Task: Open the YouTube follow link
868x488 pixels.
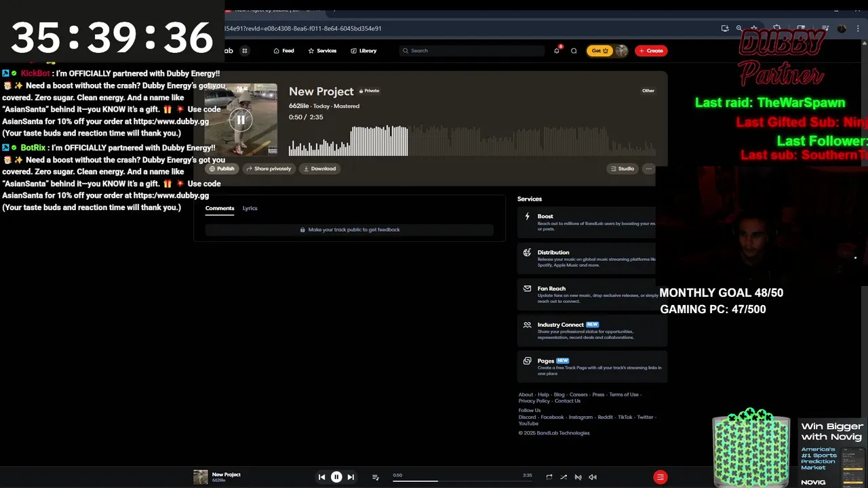Action: pyautogui.click(x=528, y=424)
